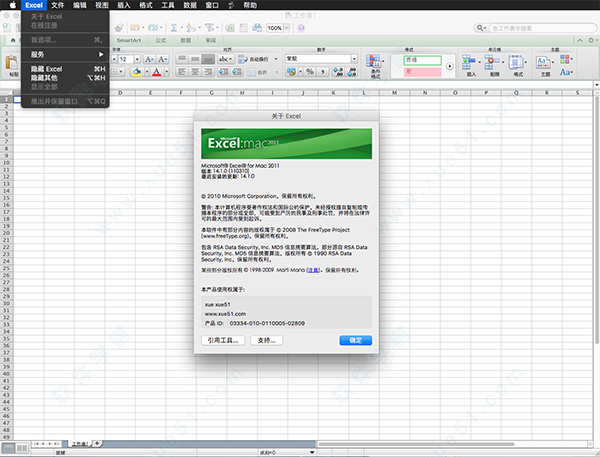
Task: Switch to Page Layout view at bottom left
Action: pos(22,447)
